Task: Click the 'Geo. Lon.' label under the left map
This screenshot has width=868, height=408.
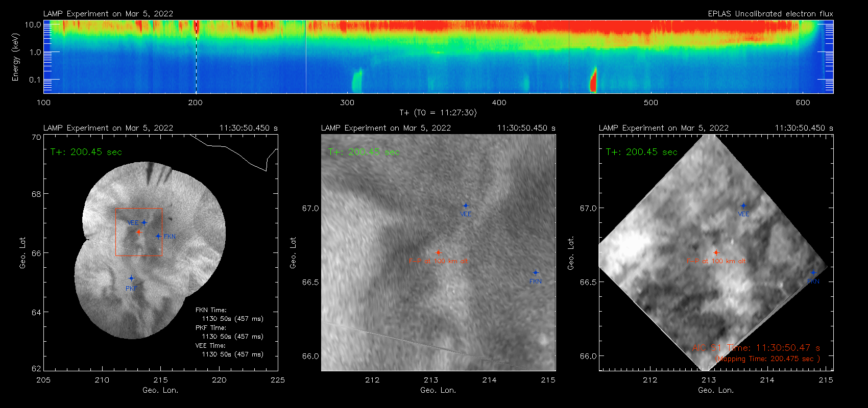Action: tap(161, 390)
